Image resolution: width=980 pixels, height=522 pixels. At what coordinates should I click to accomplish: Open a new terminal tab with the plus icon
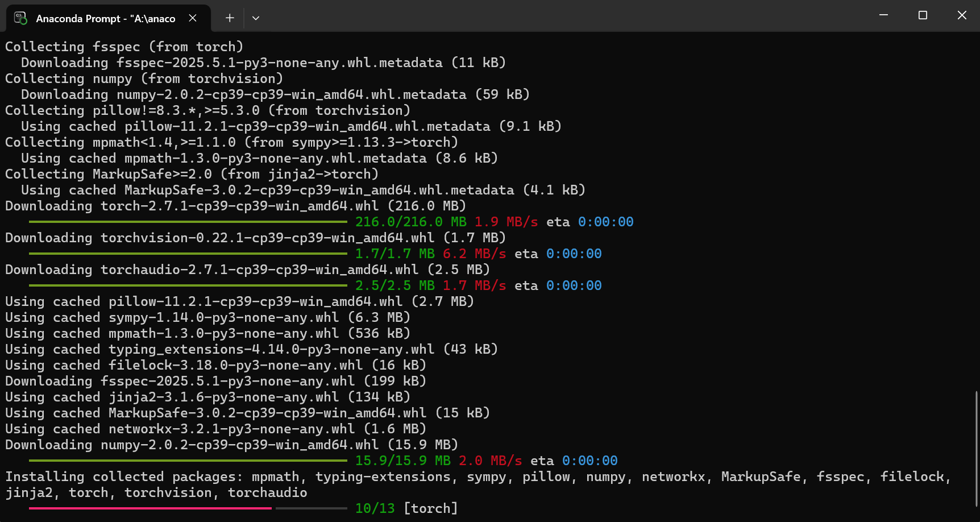click(229, 18)
